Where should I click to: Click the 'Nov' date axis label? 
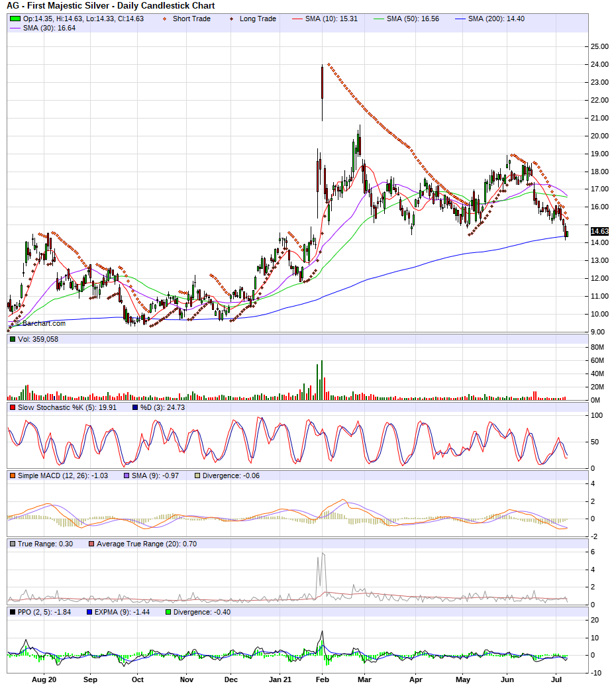tap(187, 679)
